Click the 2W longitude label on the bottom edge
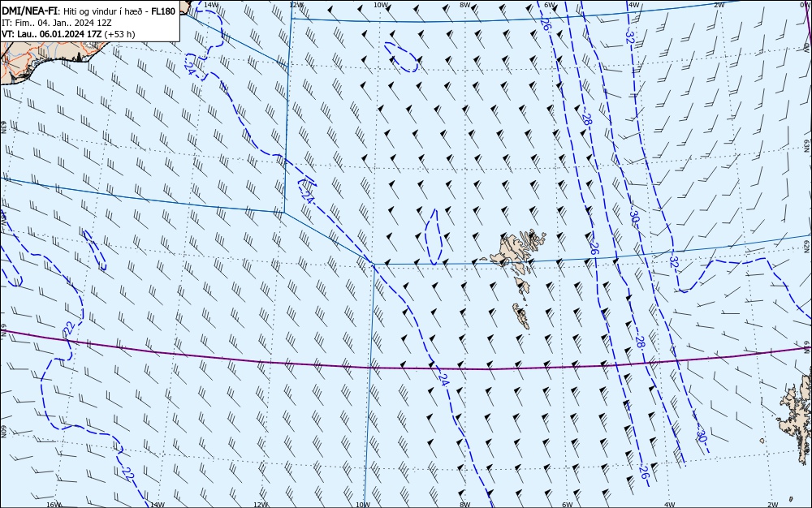 pyautogui.click(x=773, y=505)
